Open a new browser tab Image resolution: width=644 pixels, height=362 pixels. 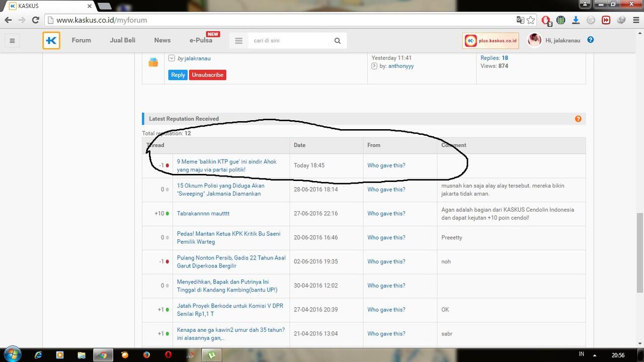click(104, 6)
